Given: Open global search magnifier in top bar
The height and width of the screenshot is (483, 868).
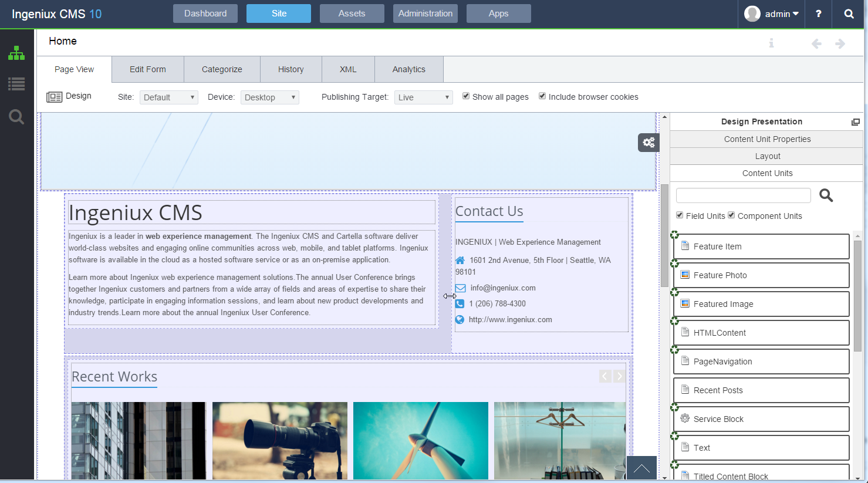Looking at the screenshot, I should click(849, 14).
